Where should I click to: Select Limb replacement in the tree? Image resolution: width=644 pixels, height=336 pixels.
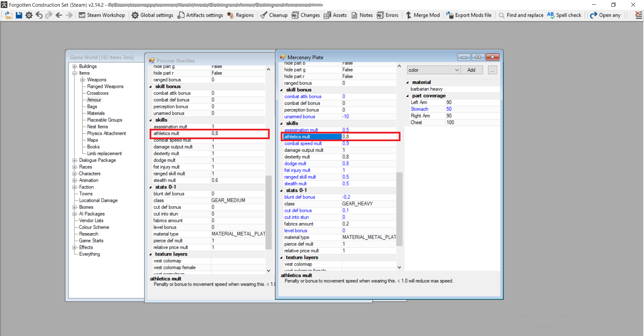click(x=104, y=154)
